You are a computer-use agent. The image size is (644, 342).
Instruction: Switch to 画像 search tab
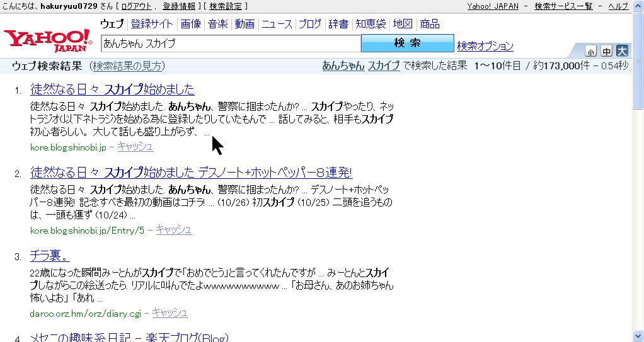[190, 24]
